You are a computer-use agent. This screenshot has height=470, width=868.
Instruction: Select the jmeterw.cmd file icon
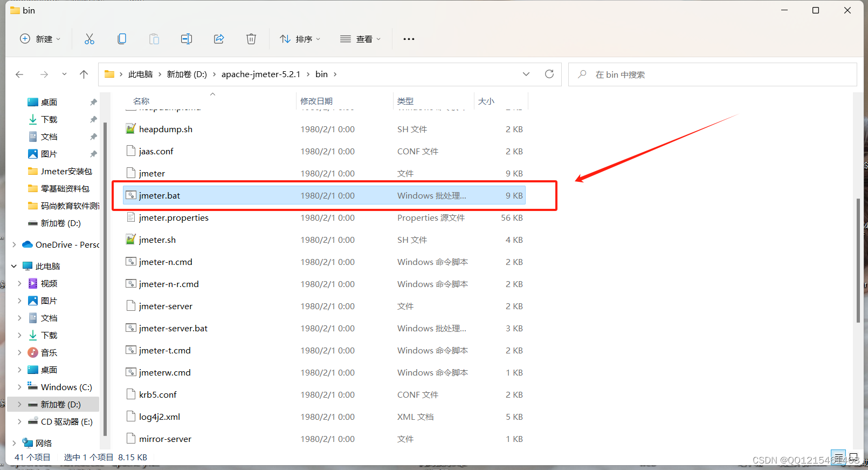[x=130, y=372]
